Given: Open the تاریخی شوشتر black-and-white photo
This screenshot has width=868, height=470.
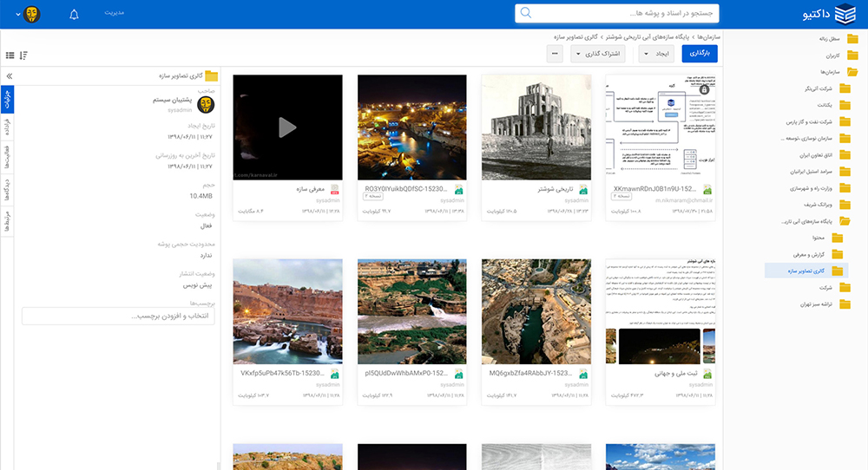Looking at the screenshot, I should point(536,127).
